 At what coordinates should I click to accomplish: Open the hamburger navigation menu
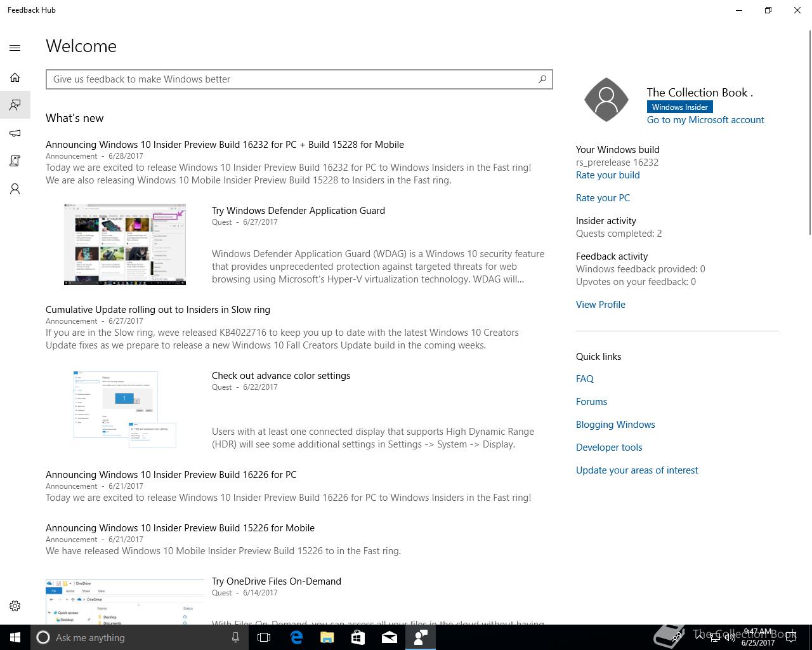[x=15, y=48]
